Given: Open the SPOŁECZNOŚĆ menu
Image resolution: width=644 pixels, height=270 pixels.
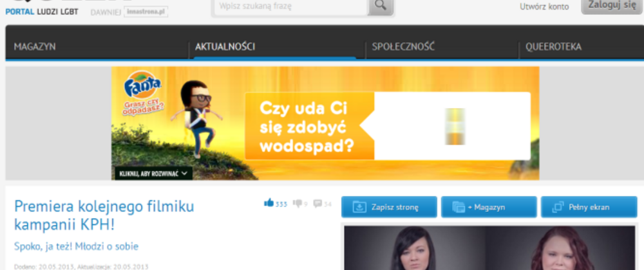Looking at the screenshot, I should (x=403, y=47).
